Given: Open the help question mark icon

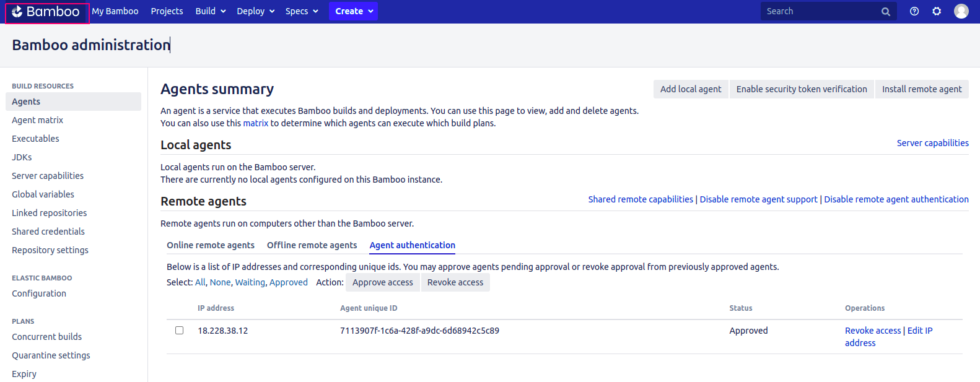Looking at the screenshot, I should click(x=914, y=11).
